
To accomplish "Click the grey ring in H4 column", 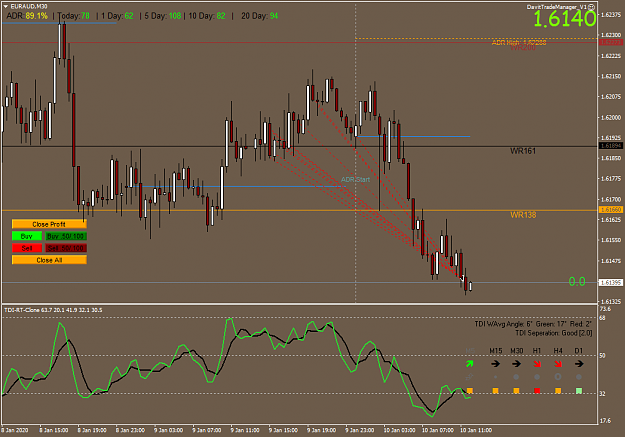I will (x=558, y=377).
